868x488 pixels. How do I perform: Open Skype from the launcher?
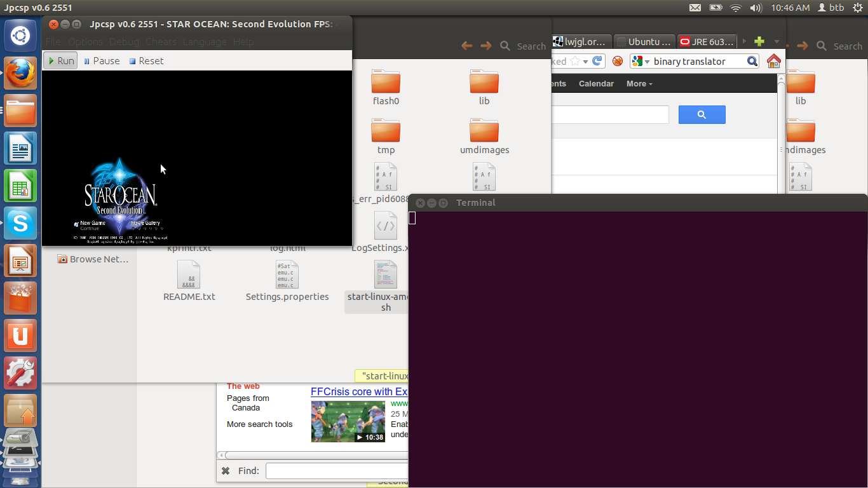(x=20, y=223)
